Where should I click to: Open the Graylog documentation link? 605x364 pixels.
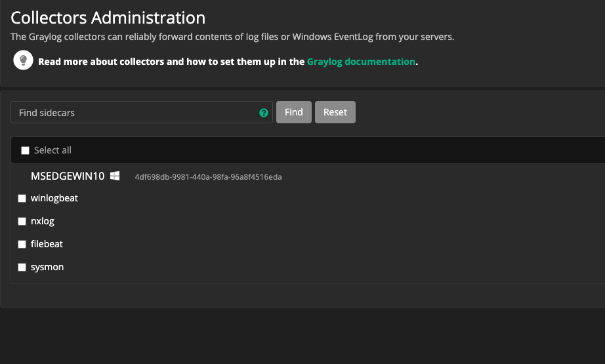coord(361,62)
